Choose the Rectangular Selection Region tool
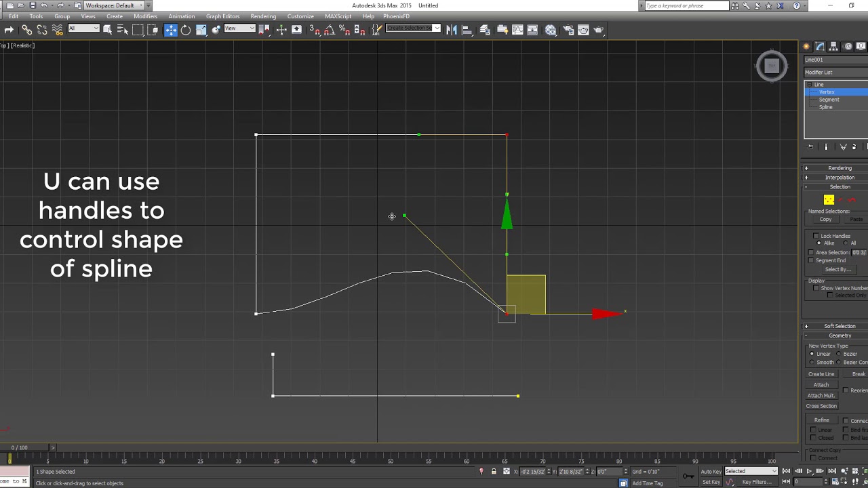The width and height of the screenshot is (868, 488). [138, 30]
